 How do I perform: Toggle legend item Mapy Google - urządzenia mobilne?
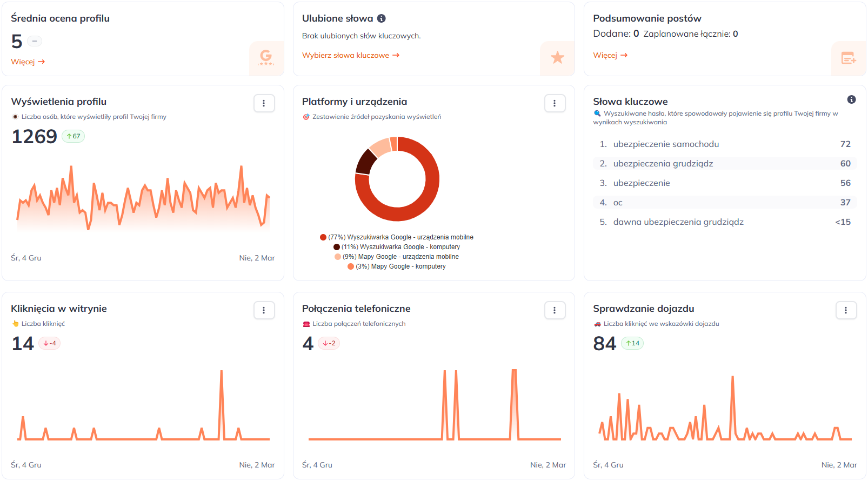click(x=400, y=257)
